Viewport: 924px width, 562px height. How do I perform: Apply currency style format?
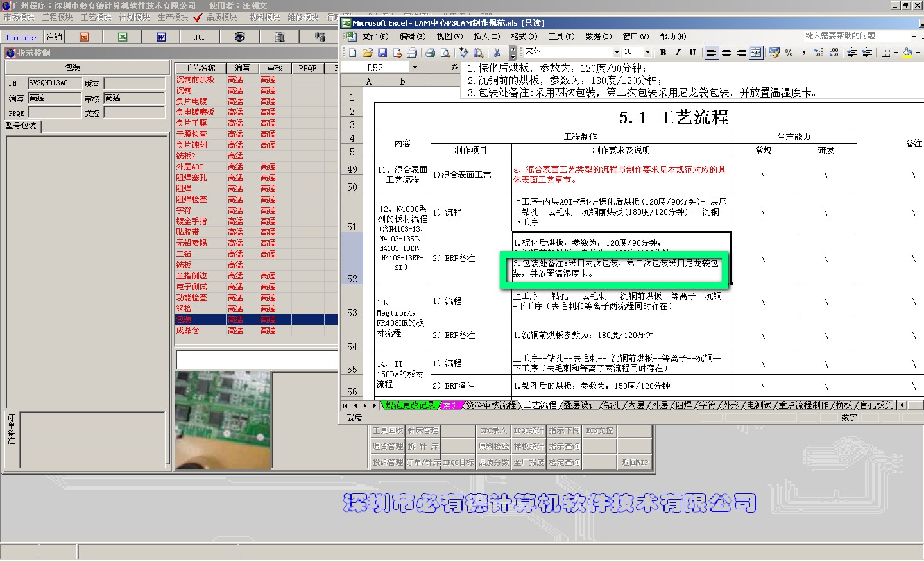click(x=774, y=53)
